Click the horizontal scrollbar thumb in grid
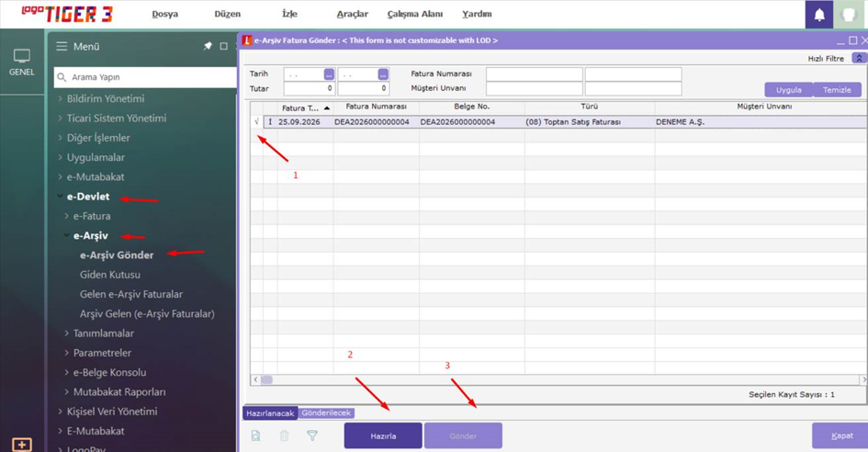The image size is (868, 452). (266, 380)
